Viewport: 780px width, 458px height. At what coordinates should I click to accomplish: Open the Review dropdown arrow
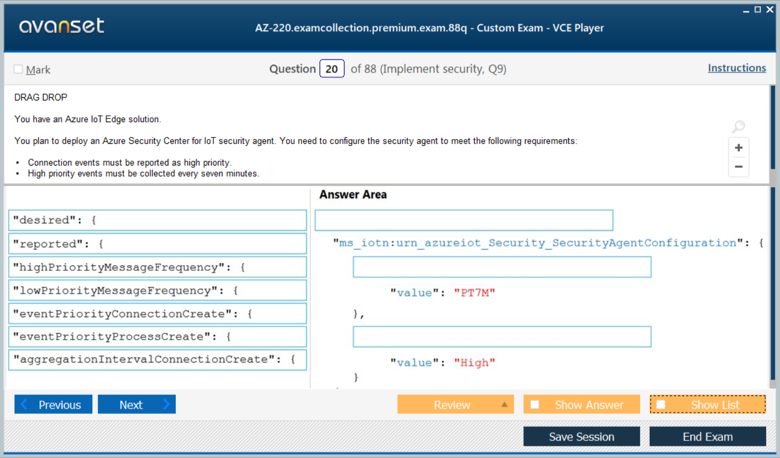[x=504, y=404]
